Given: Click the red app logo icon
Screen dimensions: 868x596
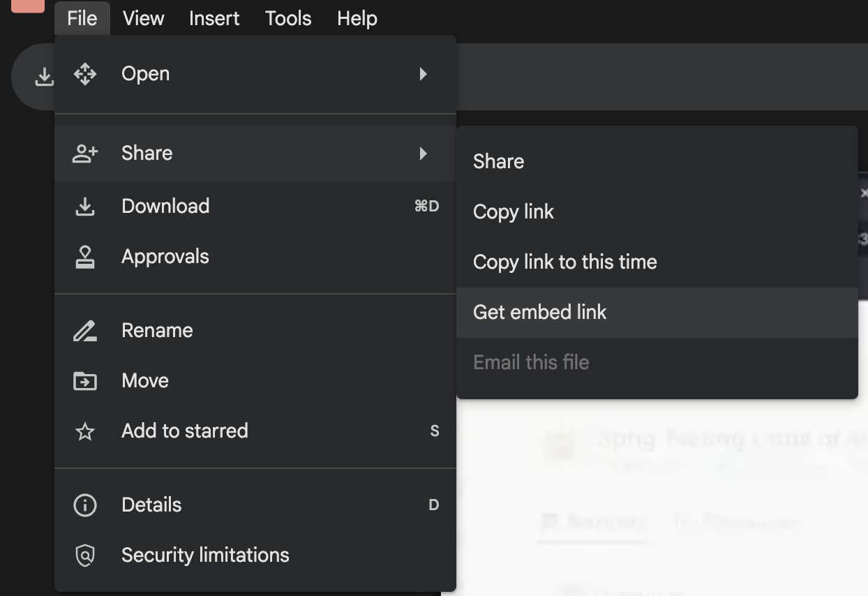Looking at the screenshot, I should [x=28, y=6].
